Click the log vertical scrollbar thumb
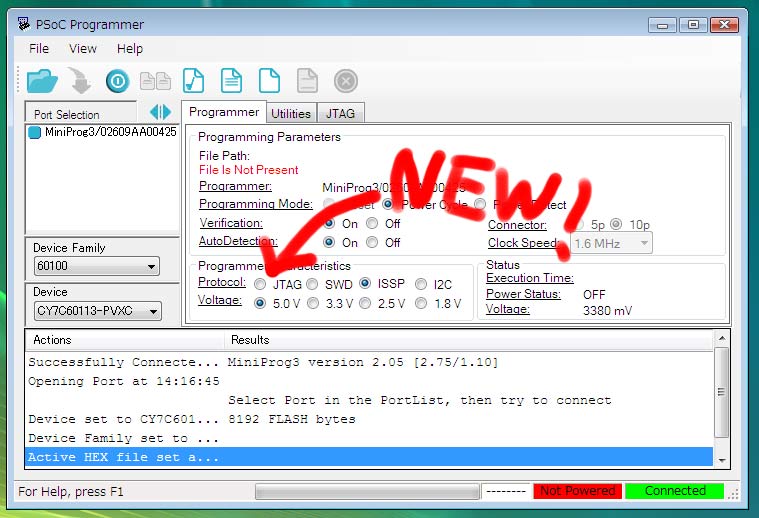Viewport: 759px width, 518px height. click(x=722, y=392)
